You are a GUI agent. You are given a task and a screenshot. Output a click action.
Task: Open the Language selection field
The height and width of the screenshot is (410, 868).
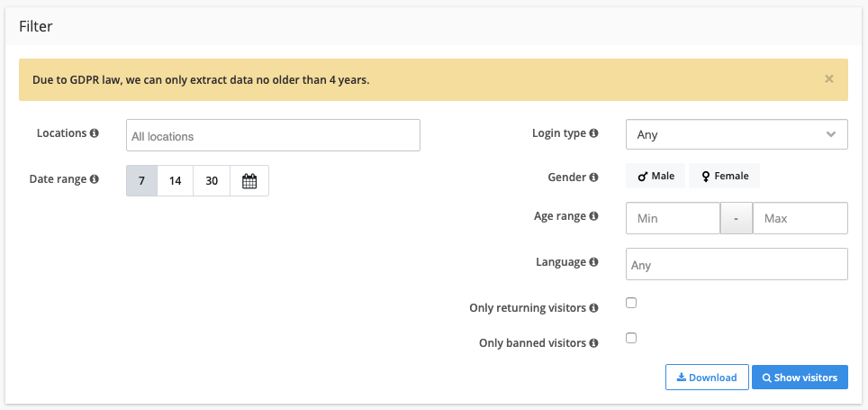[737, 264]
